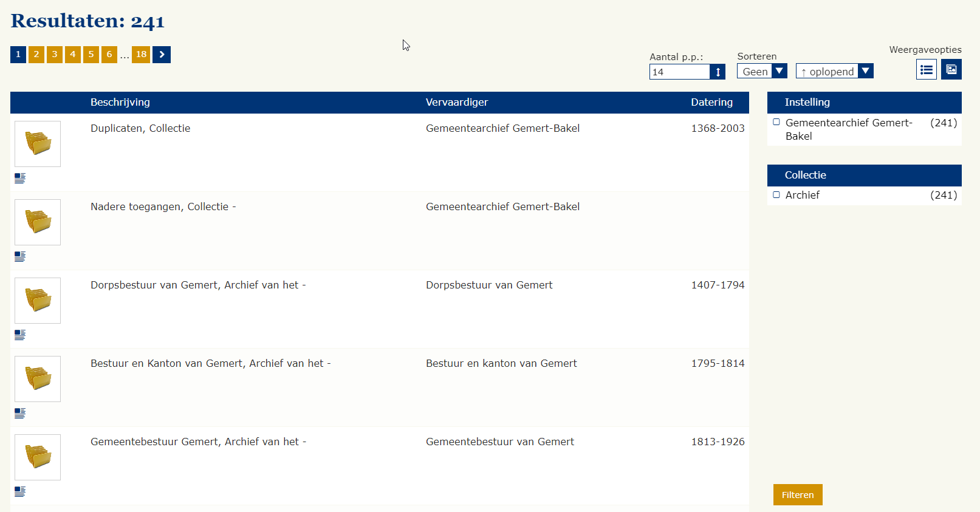The width and height of the screenshot is (980, 512).
Task: Click Vervaardiger text Dorpsbestuur van Gemert
Action: click(x=489, y=285)
